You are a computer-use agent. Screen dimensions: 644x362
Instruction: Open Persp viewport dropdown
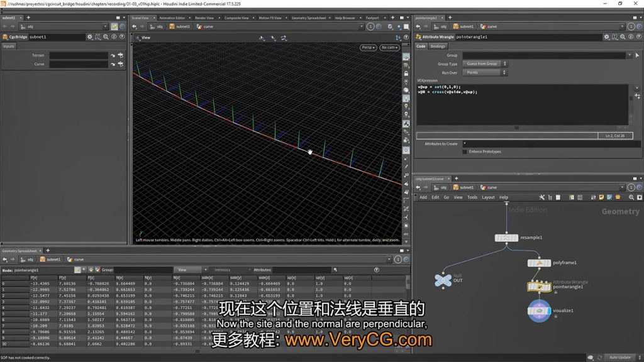pyautogui.click(x=368, y=48)
